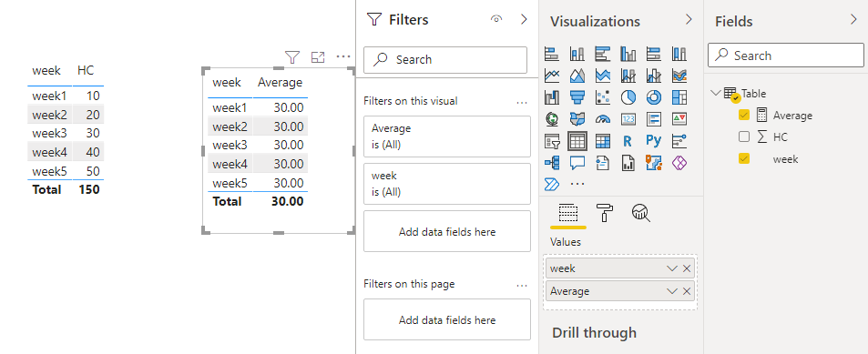Select the Ribbon chart visual
The image size is (868, 354).
pos(679,76)
